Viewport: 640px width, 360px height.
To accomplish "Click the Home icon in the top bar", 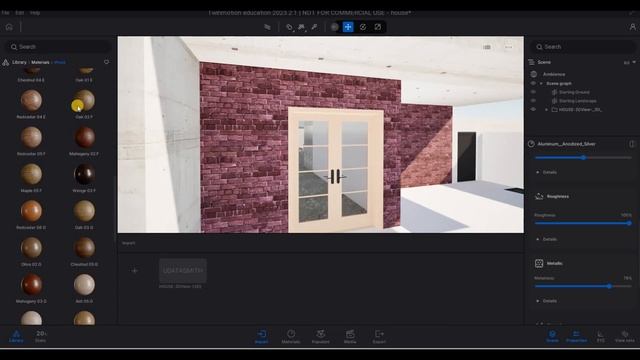I will pos(9,27).
